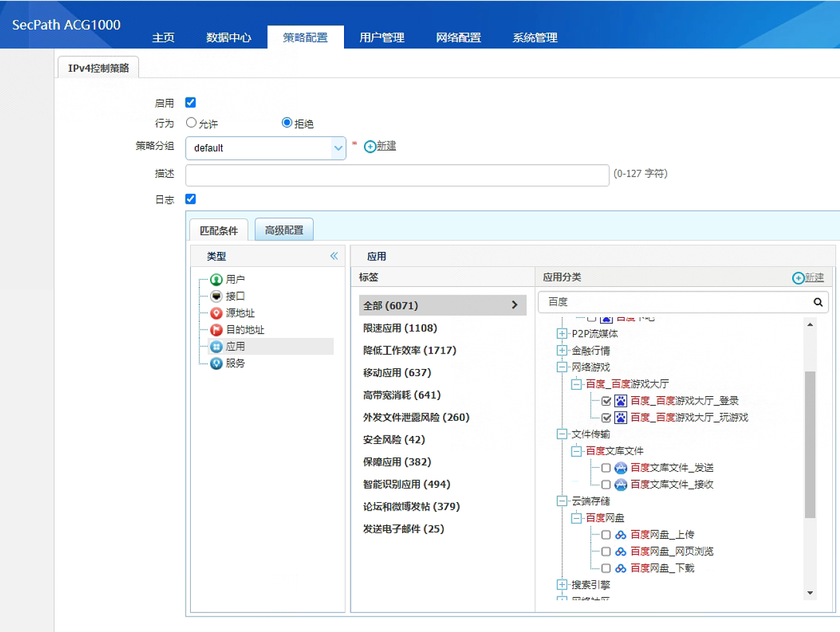Check the 百度网盘_上传 checkbox
The height and width of the screenshot is (632, 840).
click(x=606, y=535)
